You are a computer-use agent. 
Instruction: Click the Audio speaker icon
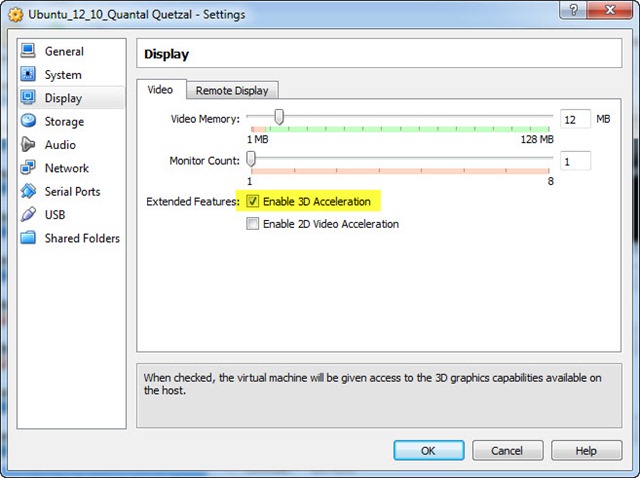[28, 144]
